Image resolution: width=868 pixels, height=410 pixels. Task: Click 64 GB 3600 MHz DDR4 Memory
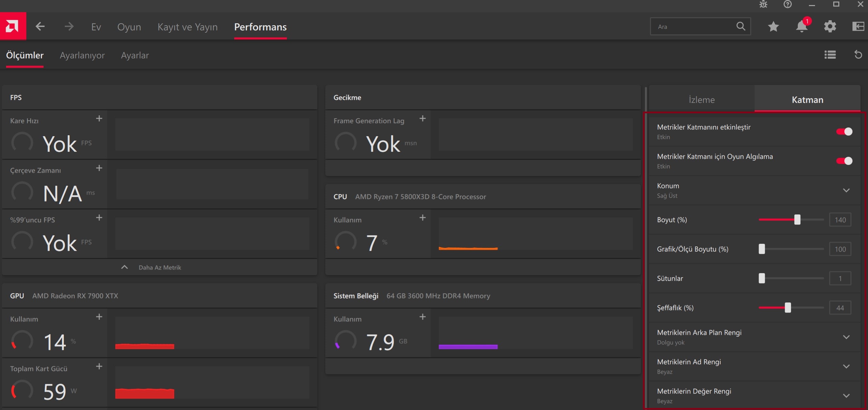point(438,296)
